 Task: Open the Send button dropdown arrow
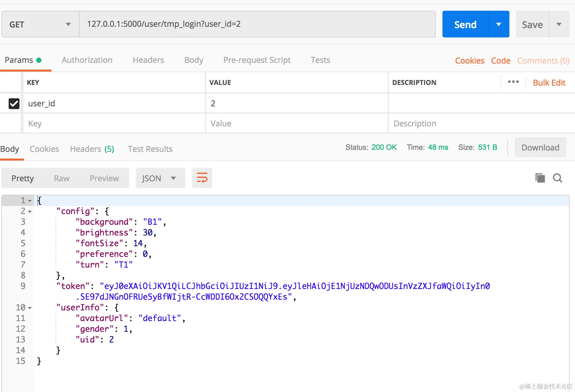[x=499, y=24]
